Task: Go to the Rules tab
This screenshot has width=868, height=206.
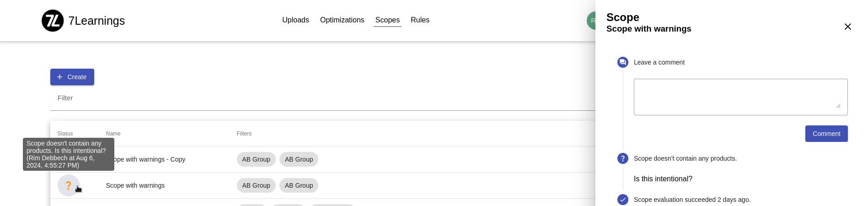Action: 420,20
